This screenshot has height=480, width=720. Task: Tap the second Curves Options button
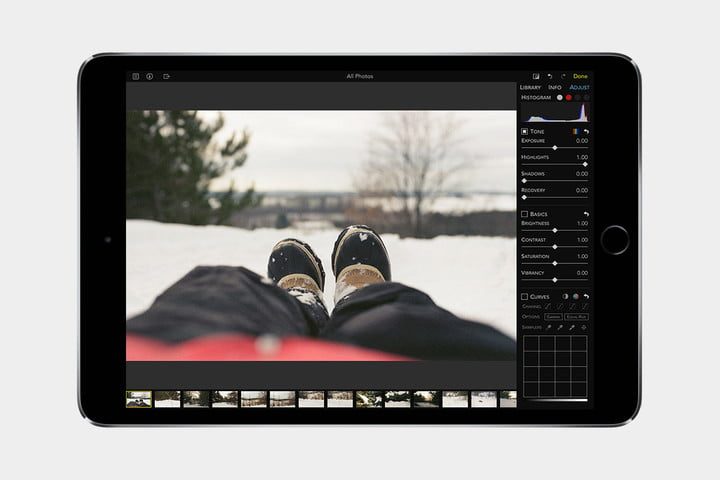pyautogui.click(x=576, y=317)
